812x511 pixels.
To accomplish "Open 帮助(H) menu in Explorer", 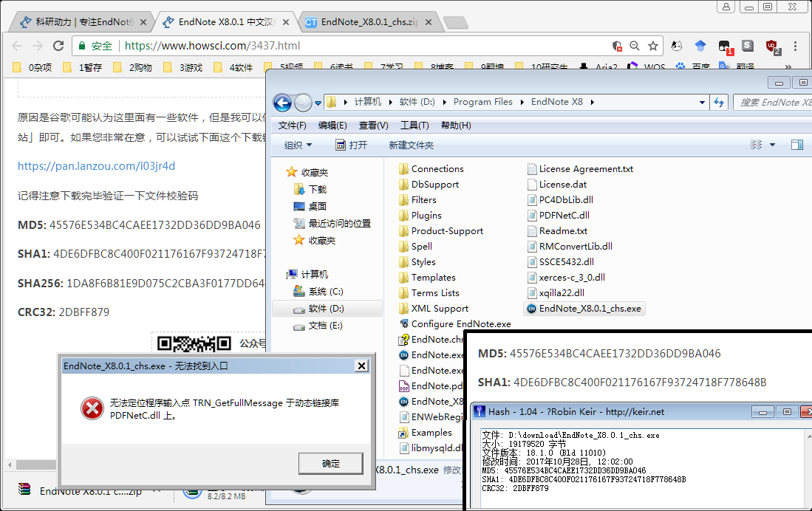I will pyautogui.click(x=456, y=126).
